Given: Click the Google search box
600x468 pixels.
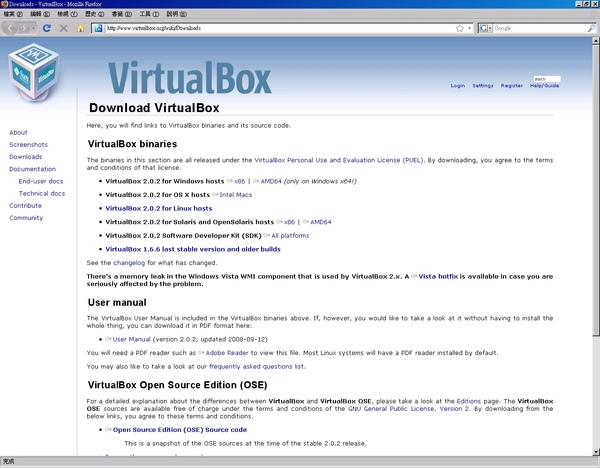Looking at the screenshot, I should pos(540,28).
